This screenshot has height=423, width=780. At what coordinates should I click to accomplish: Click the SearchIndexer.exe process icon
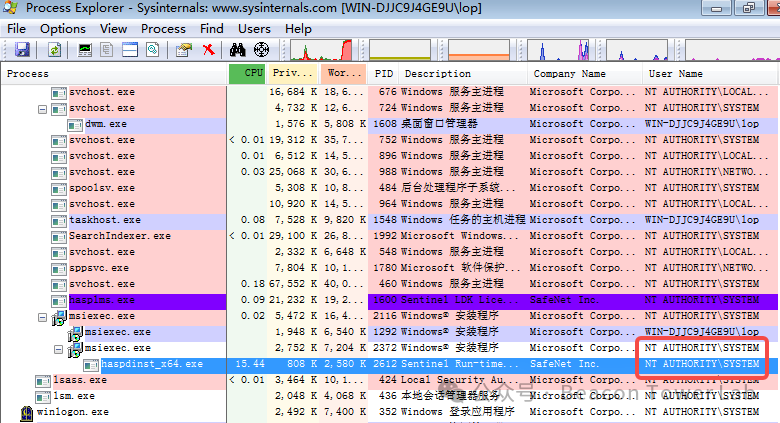coord(59,236)
